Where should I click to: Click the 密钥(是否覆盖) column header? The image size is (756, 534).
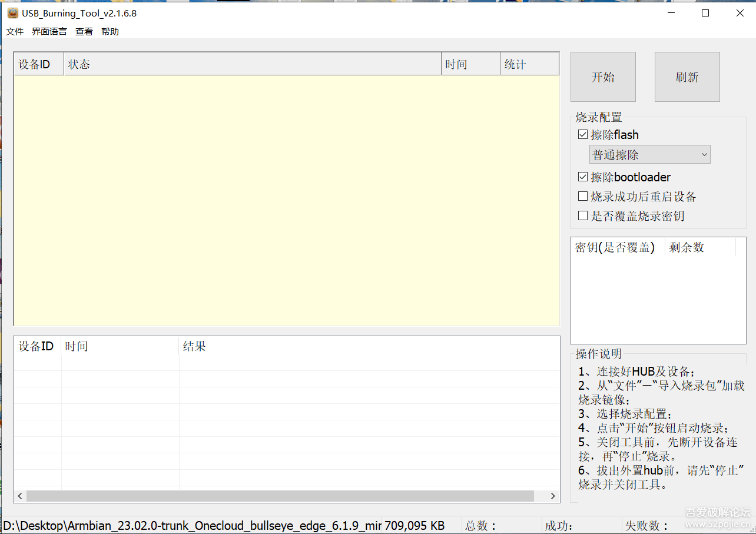(618, 247)
